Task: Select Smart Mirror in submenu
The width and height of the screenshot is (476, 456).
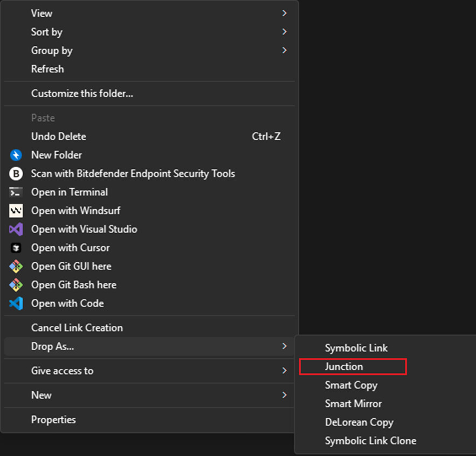Action: coord(386,404)
